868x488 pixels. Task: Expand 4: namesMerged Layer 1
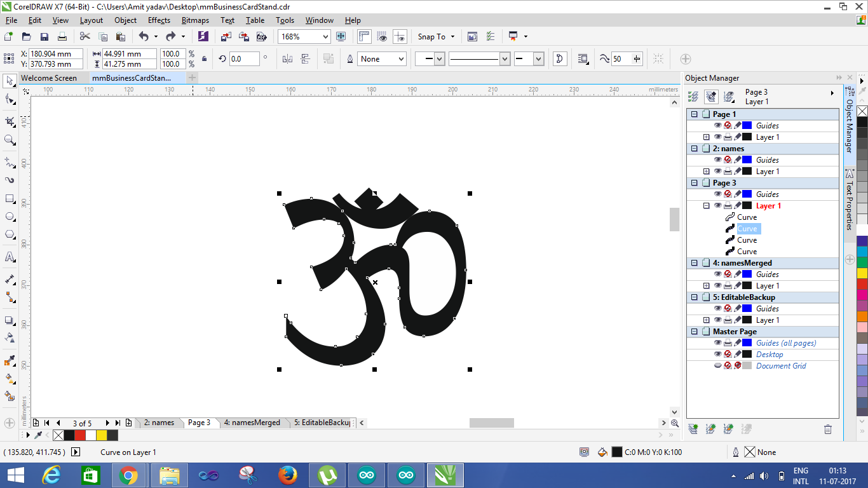coord(706,286)
